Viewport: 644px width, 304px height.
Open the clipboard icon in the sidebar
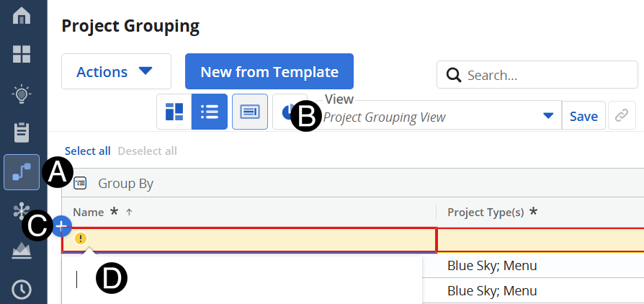coord(22,133)
